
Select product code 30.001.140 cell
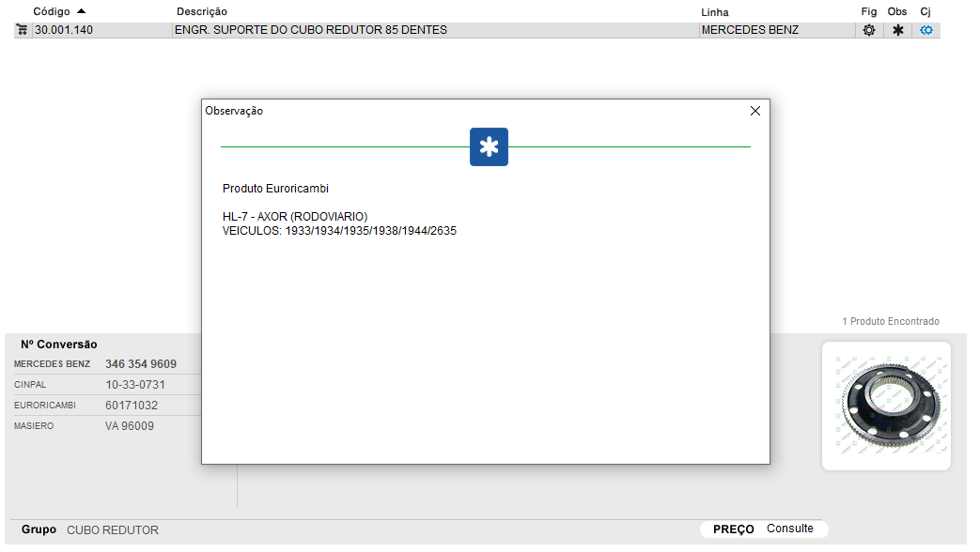(64, 30)
